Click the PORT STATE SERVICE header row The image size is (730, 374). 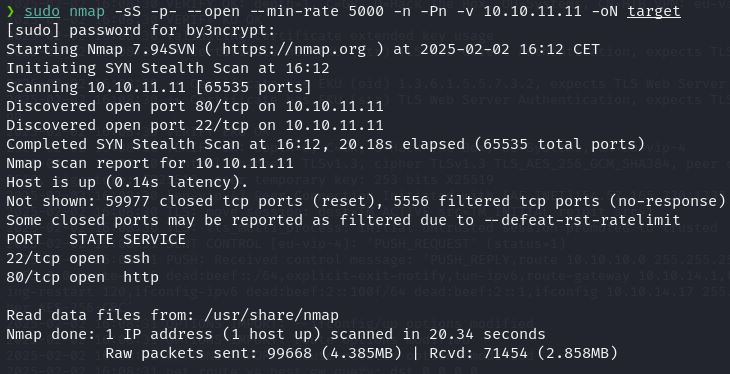pos(96,239)
